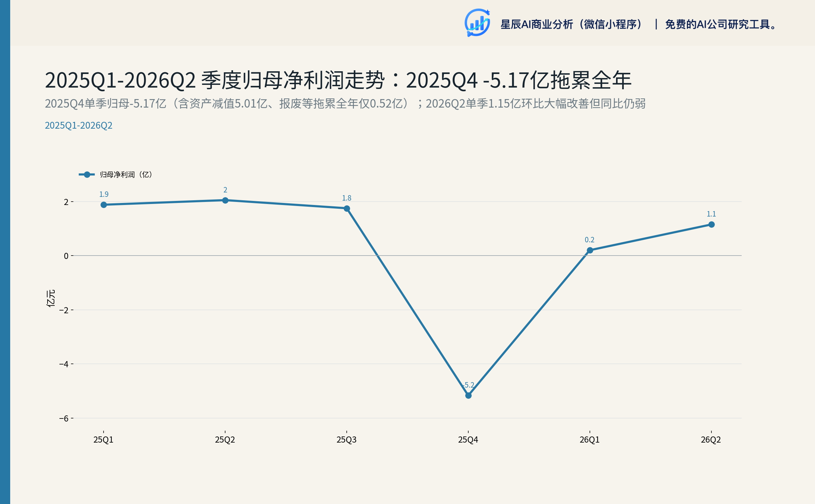Click the y-axis unit label 亿元
Image resolution: width=815 pixels, height=504 pixels.
click(51, 298)
